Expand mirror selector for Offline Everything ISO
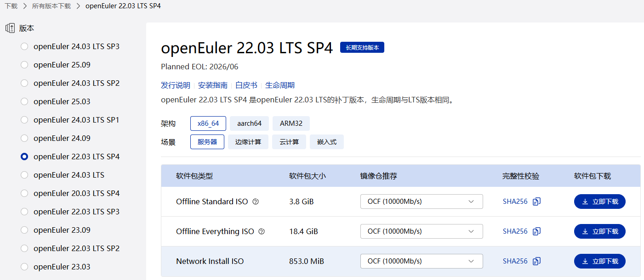 421,231
